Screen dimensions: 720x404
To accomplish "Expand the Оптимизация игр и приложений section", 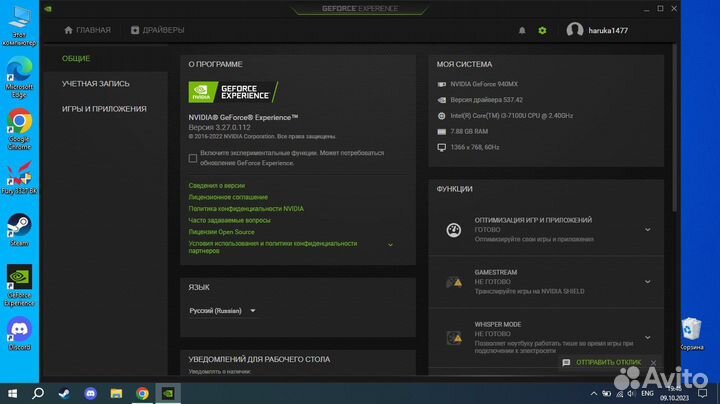I will [647, 229].
